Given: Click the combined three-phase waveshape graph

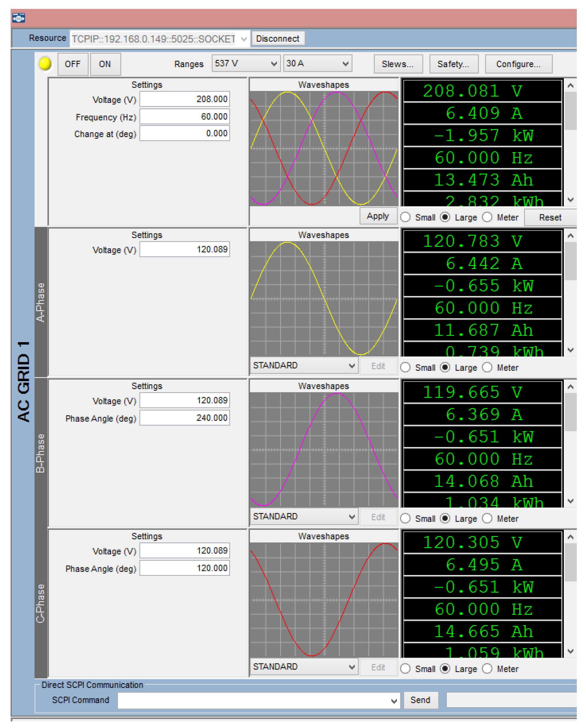Looking at the screenshot, I should 324,148.
